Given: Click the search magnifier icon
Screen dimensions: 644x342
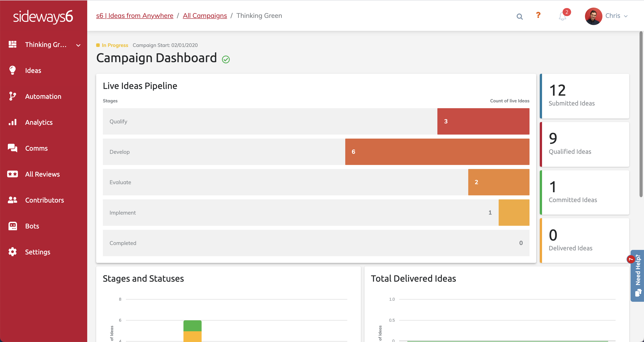Looking at the screenshot, I should pyautogui.click(x=519, y=17).
